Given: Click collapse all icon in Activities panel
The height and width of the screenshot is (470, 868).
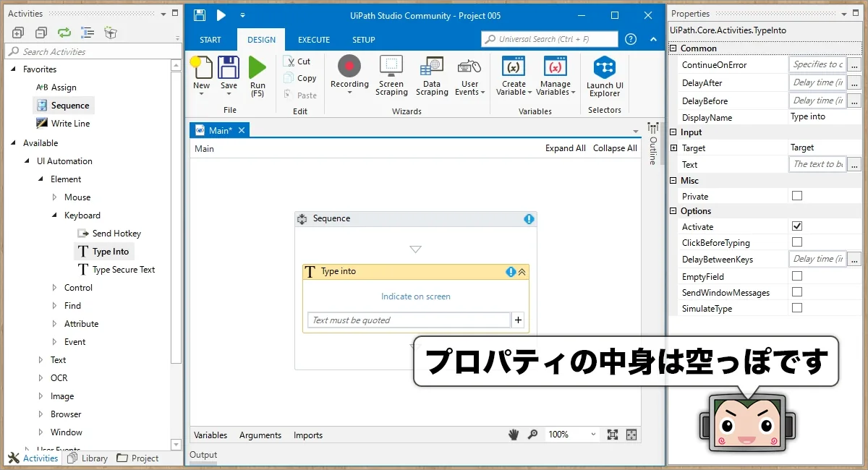Looking at the screenshot, I should [x=41, y=33].
